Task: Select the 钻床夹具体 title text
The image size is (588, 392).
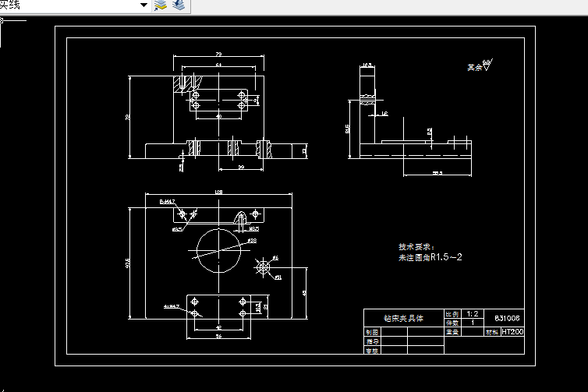Action: [403, 318]
